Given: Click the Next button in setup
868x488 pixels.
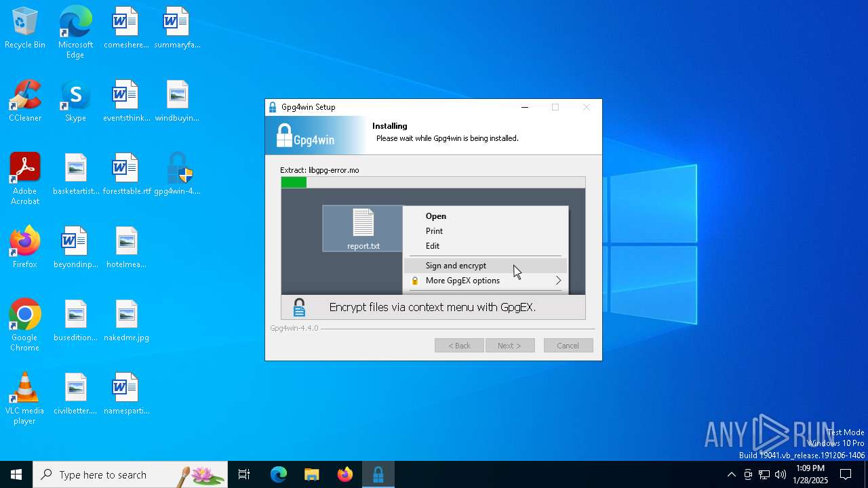Looking at the screenshot, I should click(x=510, y=346).
